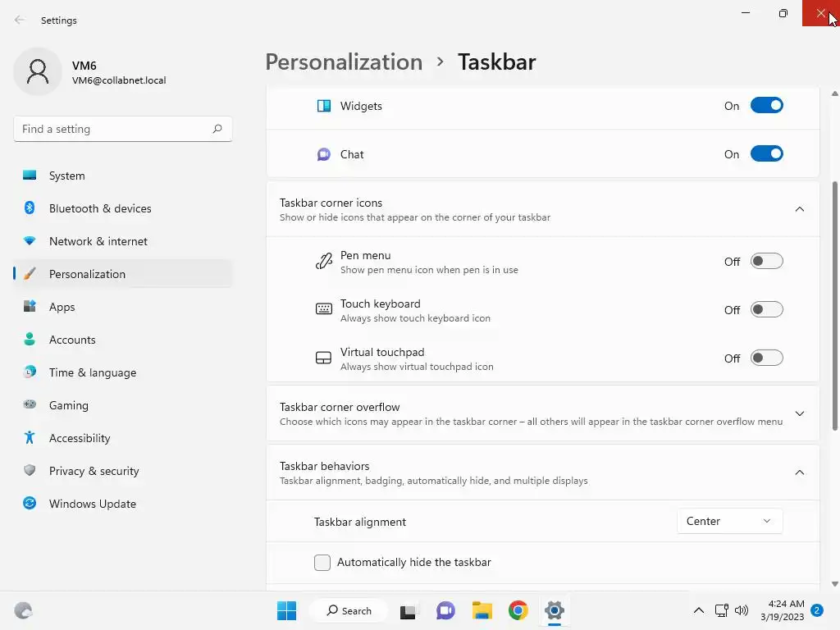This screenshot has height=630, width=840.
Task: Click the Gaming controller icon
Action: 30,404
